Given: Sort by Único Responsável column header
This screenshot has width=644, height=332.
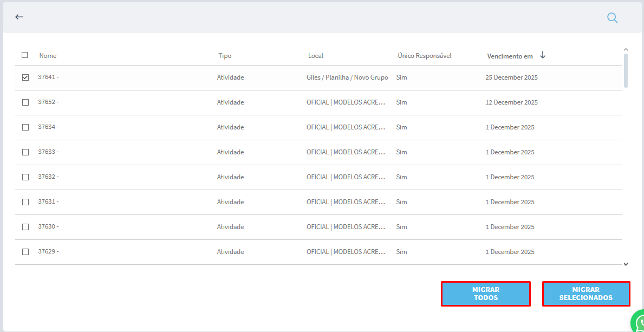Looking at the screenshot, I should click(x=424, y=56).
